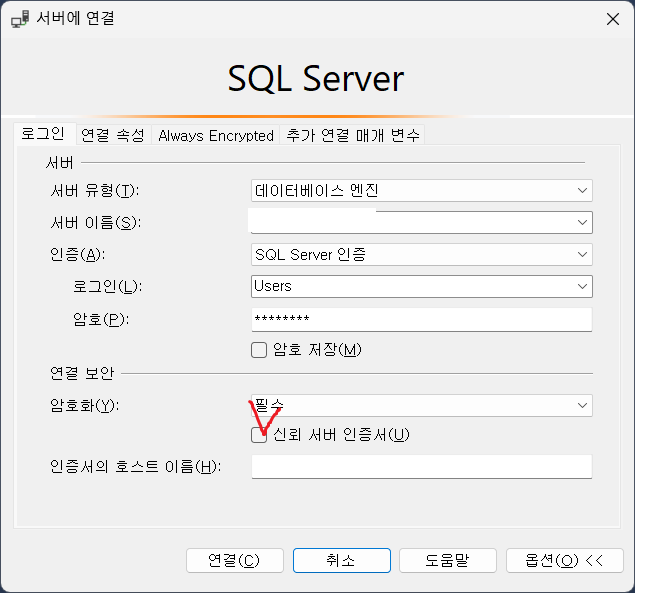Click the 인증(A) label

77,255
